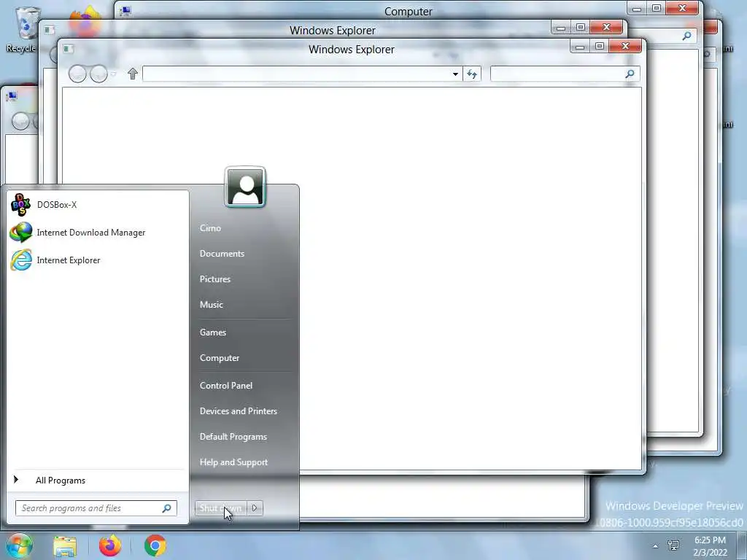Expand All Programs list
Screen dimensions: 747x560
60,481
